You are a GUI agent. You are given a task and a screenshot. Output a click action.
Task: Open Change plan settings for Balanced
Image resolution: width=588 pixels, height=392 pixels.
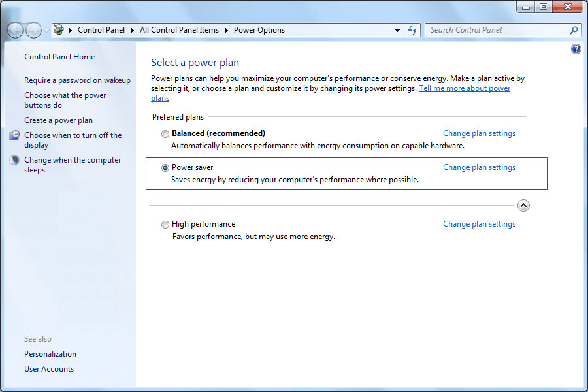coord(479,133)
